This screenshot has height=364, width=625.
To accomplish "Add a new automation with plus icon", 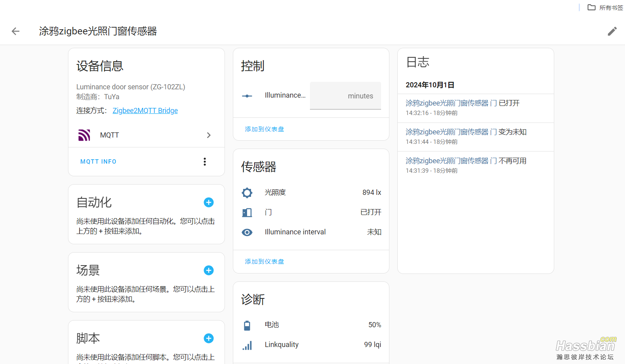I will [x=209, y=202].
